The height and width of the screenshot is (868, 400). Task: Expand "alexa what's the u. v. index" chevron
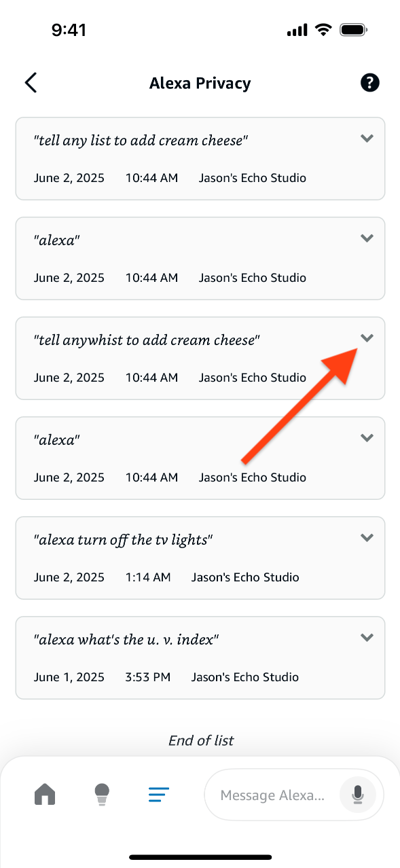[x=367, y=638]
